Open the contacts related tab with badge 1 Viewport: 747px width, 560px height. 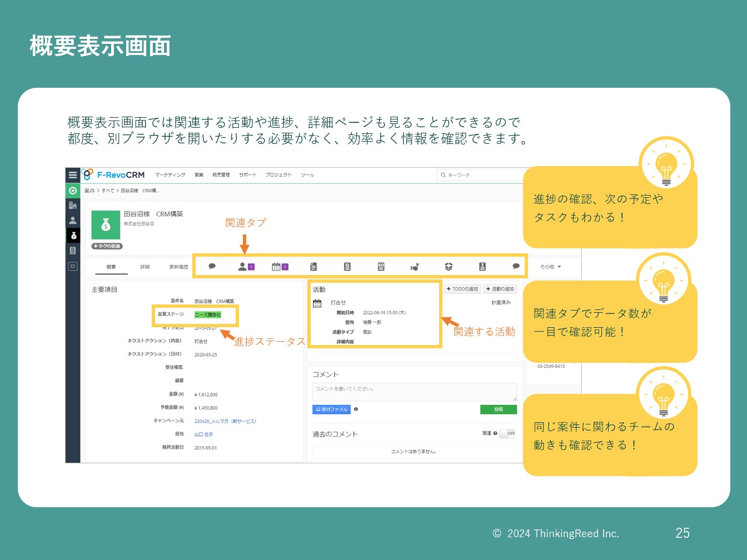[x=246, y=267]
